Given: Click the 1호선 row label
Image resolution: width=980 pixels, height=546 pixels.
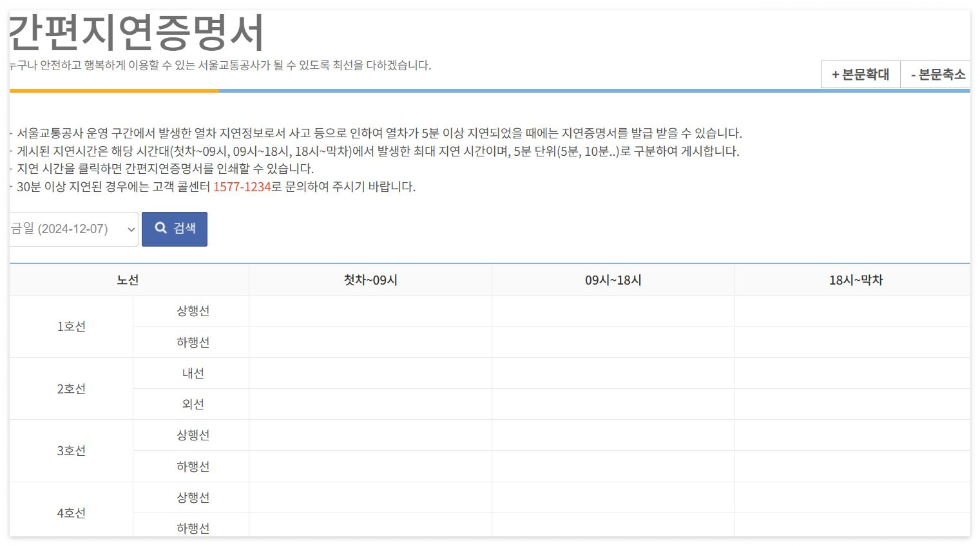Looking at the screenshot, I should [x=72, y=326].
